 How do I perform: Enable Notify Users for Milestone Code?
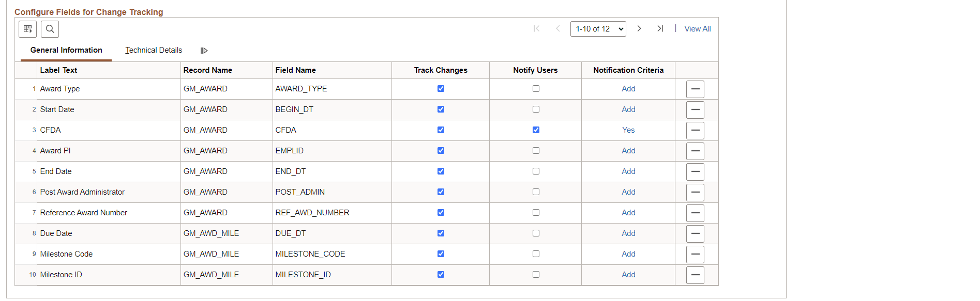coord(536,254)
